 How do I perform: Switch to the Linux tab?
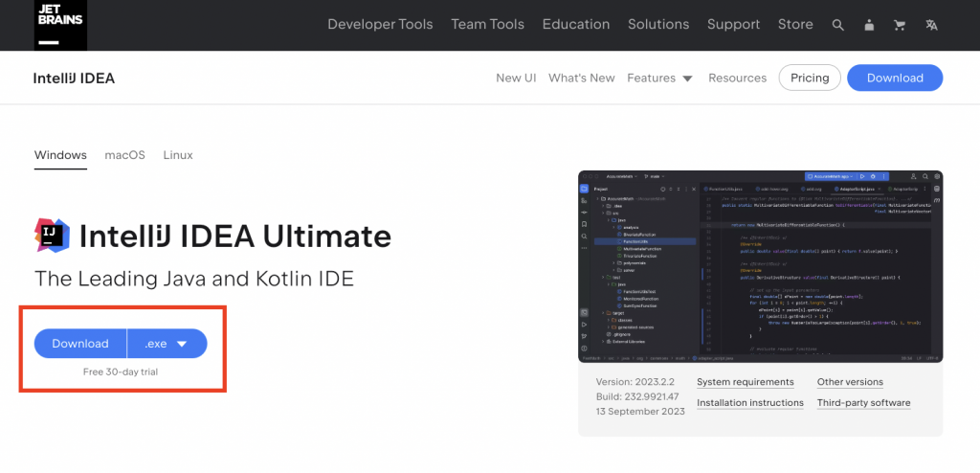click(x=177, y=155)
